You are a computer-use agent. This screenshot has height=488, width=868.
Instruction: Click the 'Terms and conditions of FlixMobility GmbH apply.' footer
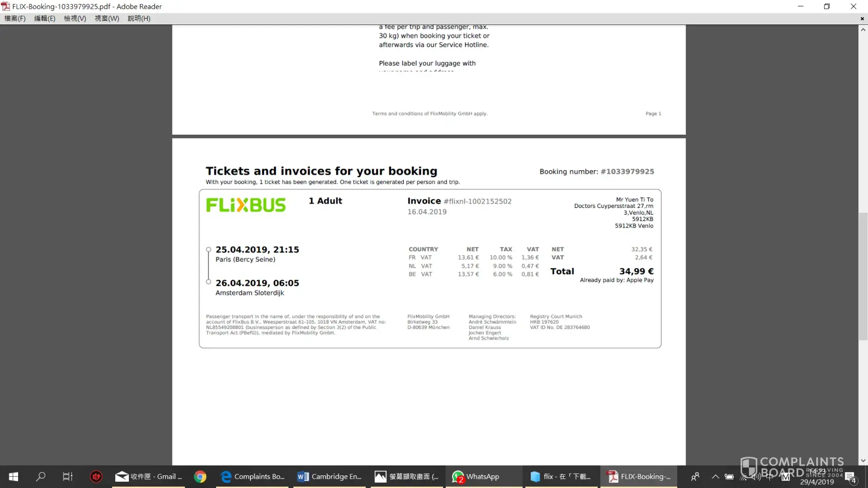(430, 114)
